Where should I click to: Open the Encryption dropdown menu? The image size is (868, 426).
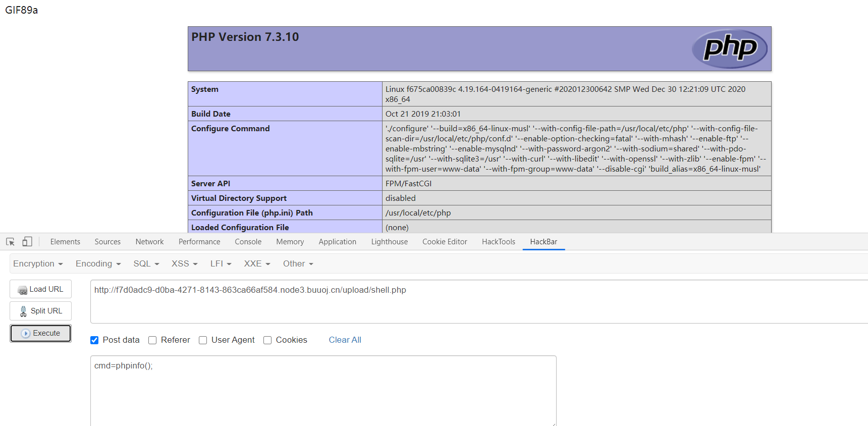38,263
